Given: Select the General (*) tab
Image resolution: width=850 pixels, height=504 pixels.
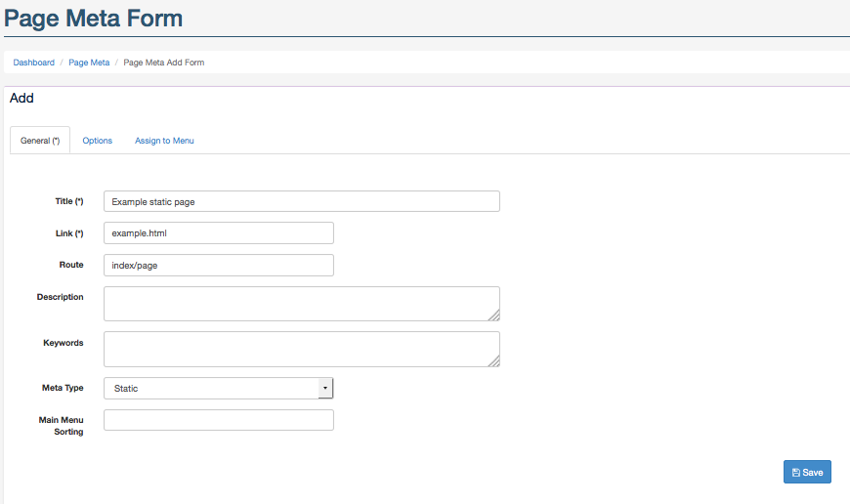Looking at the screenshot, I should (40, 141).
